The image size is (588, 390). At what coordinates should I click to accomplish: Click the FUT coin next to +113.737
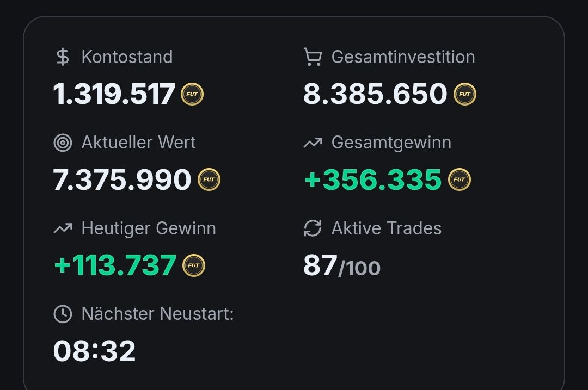pos(193,265)
